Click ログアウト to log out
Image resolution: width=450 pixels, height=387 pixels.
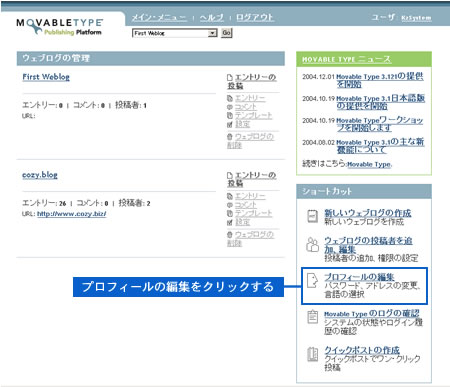(255, 17)
